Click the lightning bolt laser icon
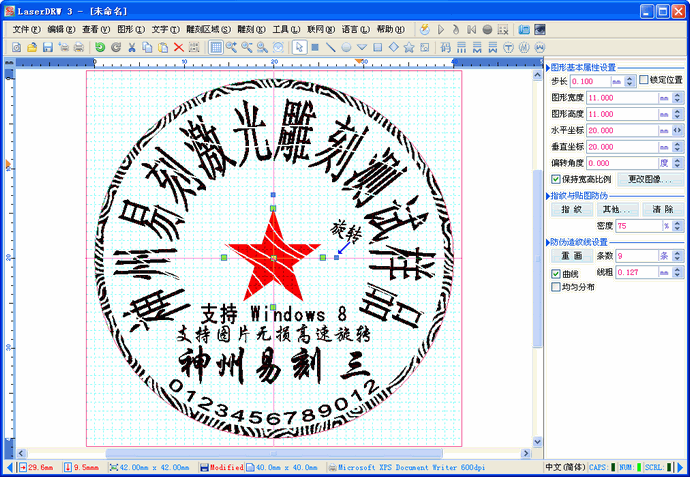Image resolution: width=690 pixels, height=477 pixels. pos(425,29)
